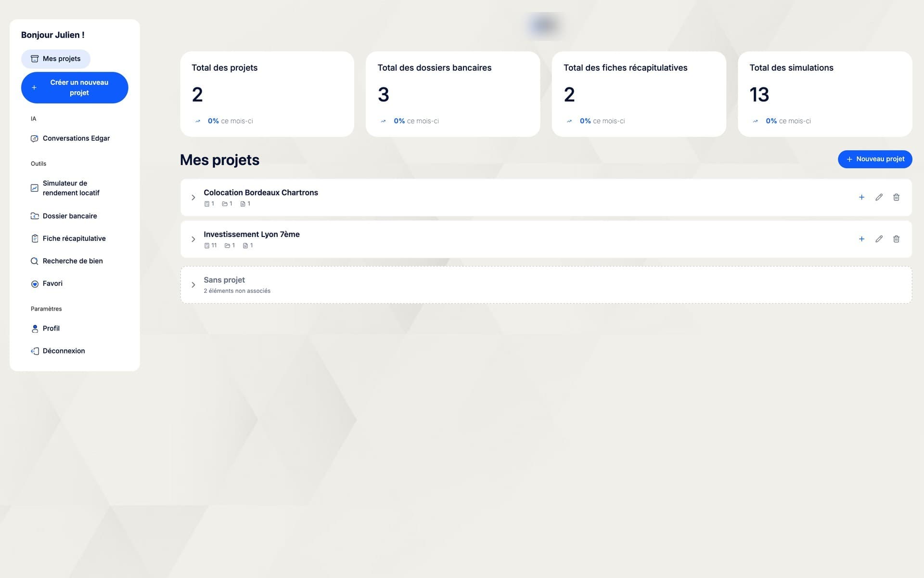Add item to Investissement Lyon 7ème
The height and width of the screenshot is (578, 924).
862,239
